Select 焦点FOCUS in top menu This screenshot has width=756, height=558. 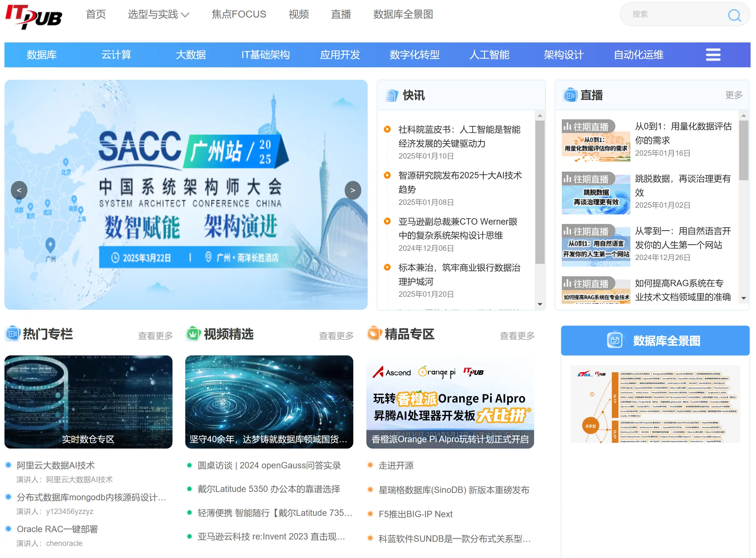point(239,14)
